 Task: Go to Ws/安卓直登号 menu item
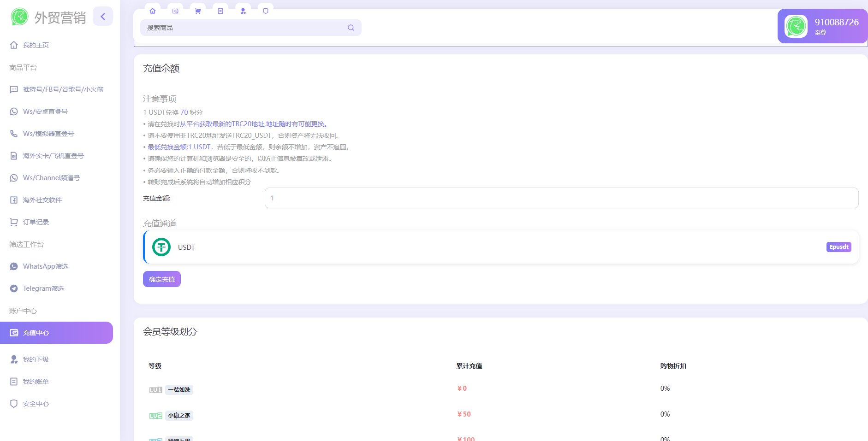pos(45,112)
